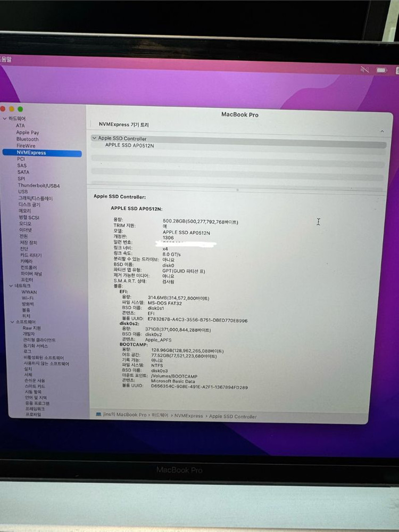
Task: Select the highlighted NVMExpress item
Action: click(42, 153)
